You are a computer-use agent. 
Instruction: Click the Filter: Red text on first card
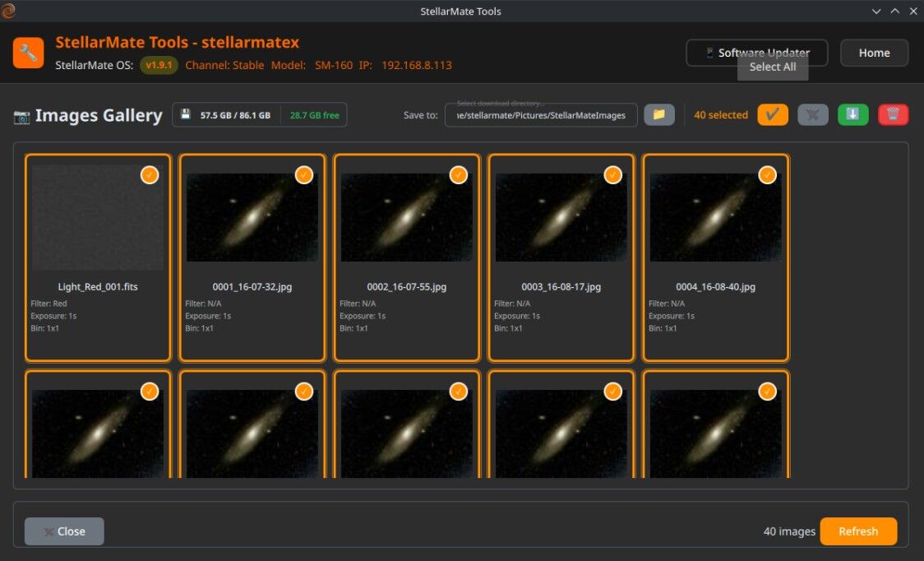tap(49, 304)
